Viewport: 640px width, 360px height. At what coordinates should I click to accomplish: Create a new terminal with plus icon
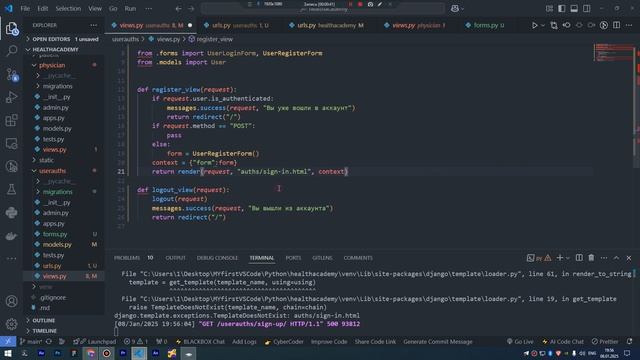point(560,258)
